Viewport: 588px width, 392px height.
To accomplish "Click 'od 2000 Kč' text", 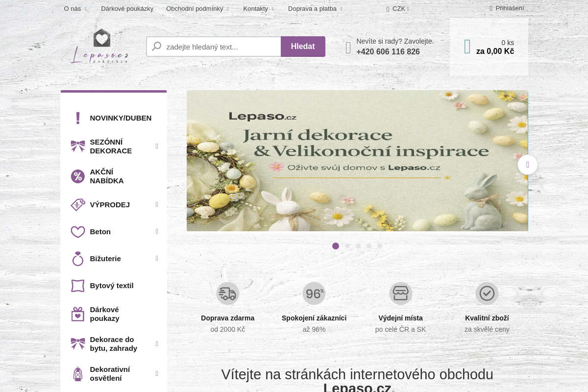I will [228, 329].
